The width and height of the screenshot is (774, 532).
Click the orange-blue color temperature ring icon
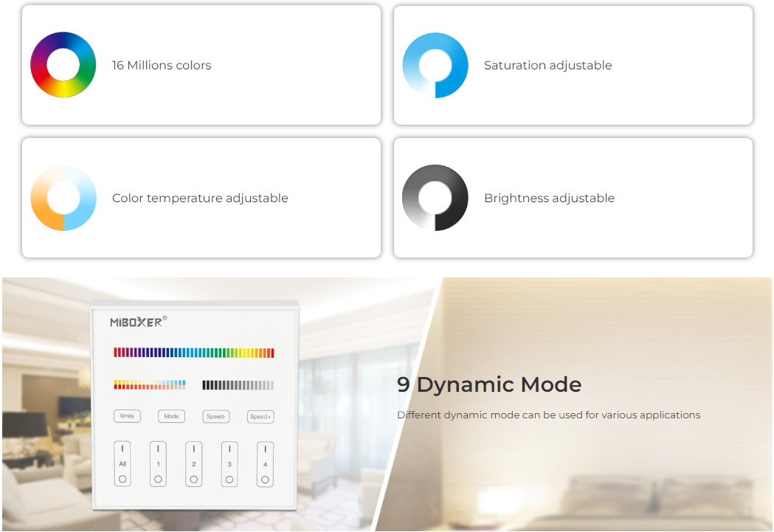pyautogui.click(x=63, y=198)
